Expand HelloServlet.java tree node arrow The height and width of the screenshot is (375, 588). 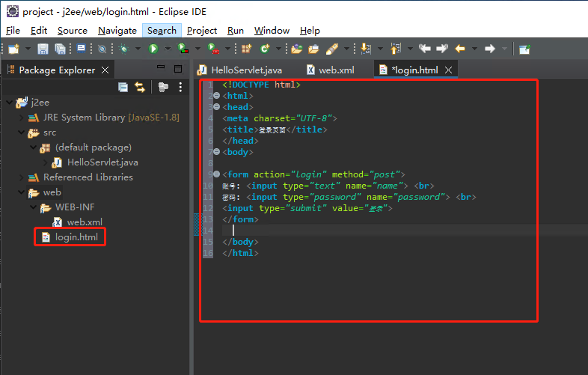[x=46, y=162]
